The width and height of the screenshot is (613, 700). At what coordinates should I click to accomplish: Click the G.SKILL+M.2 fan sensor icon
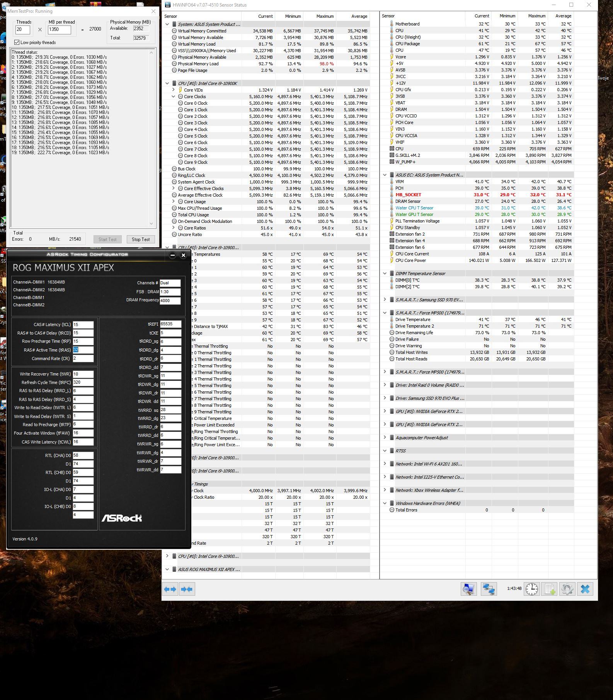tap(392, 155)
